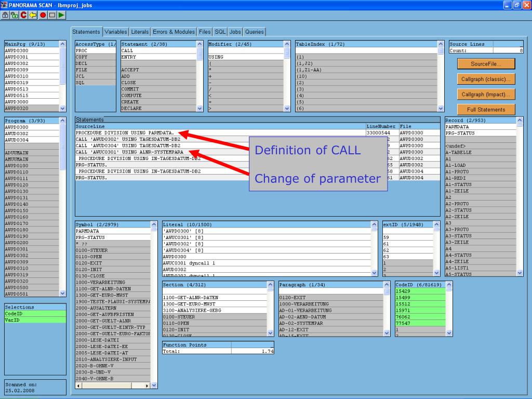Click the red record circle icon
This screenshot has width=532, height=399.
pos(43,15)
